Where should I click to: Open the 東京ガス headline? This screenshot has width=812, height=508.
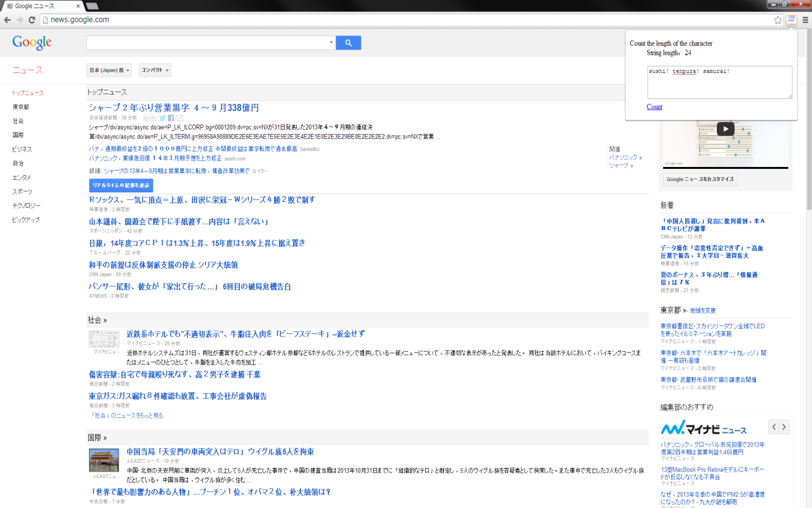click(x=178, y=396)
